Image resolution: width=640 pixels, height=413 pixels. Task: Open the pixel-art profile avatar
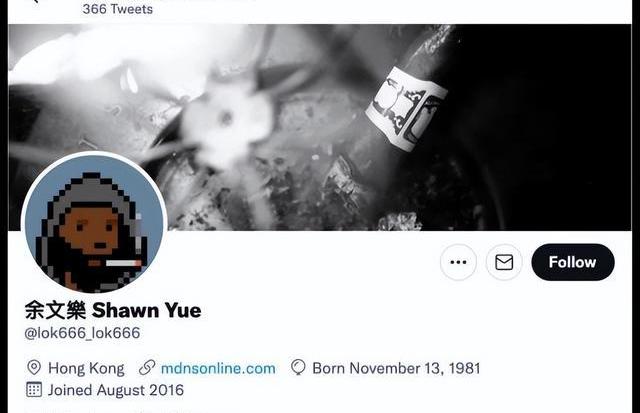coord(94,224)
